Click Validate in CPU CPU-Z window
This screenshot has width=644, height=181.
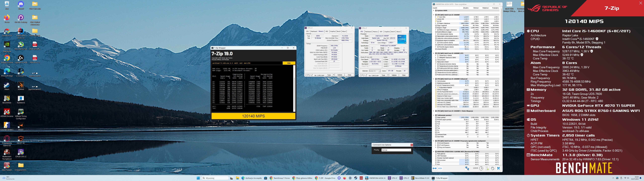point(394,75)
